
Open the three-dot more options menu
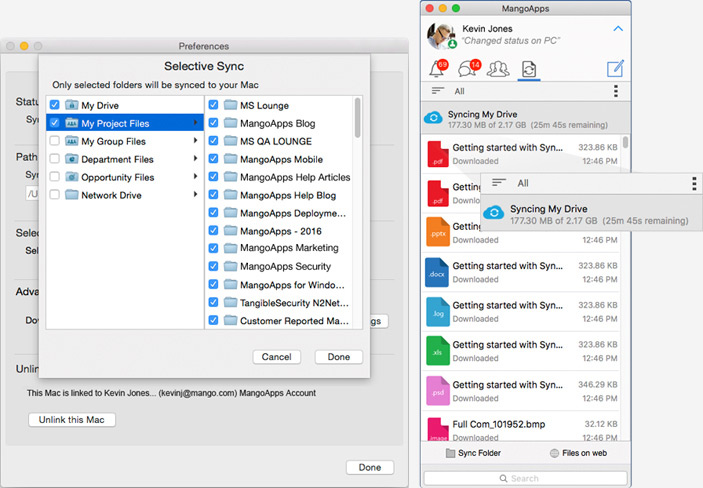pyautogui.click(x=616, y=91)
